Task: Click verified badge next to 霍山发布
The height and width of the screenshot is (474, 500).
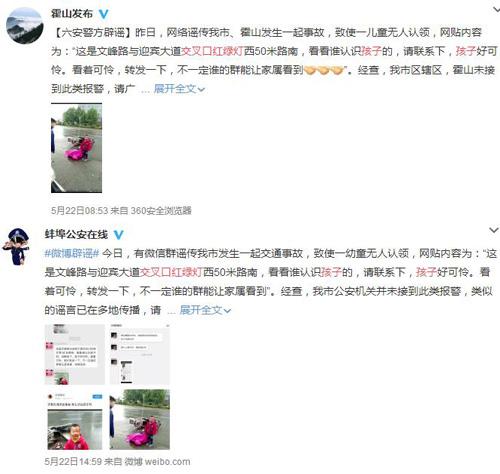Action: point(104,14)
